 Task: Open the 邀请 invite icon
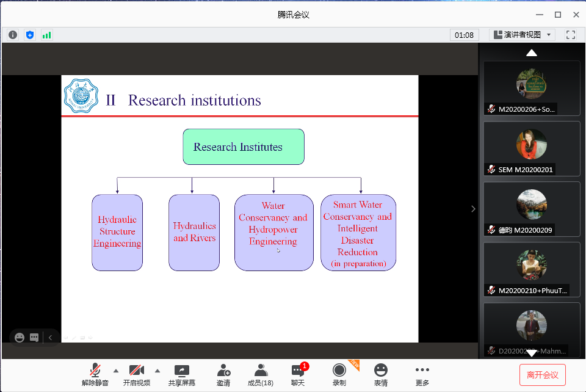(x=223, y=374)
